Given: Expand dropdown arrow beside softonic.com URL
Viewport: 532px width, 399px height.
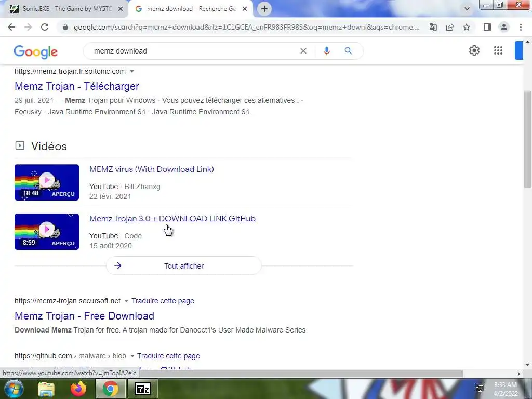Looking at the screenshot, I should click(132, 71).
